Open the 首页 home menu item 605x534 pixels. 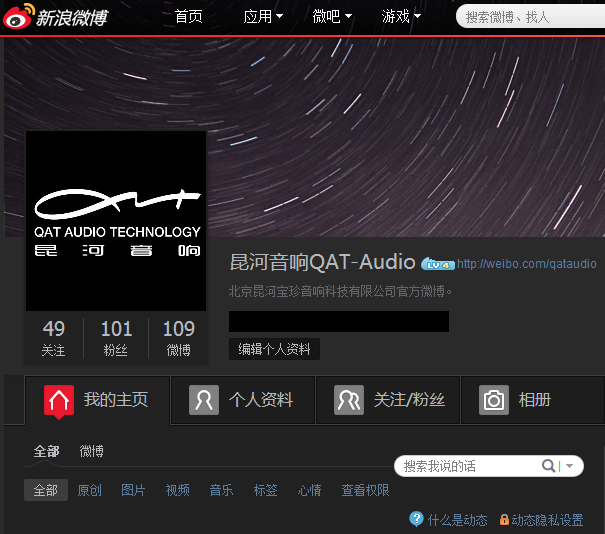[x=189, y=17]
